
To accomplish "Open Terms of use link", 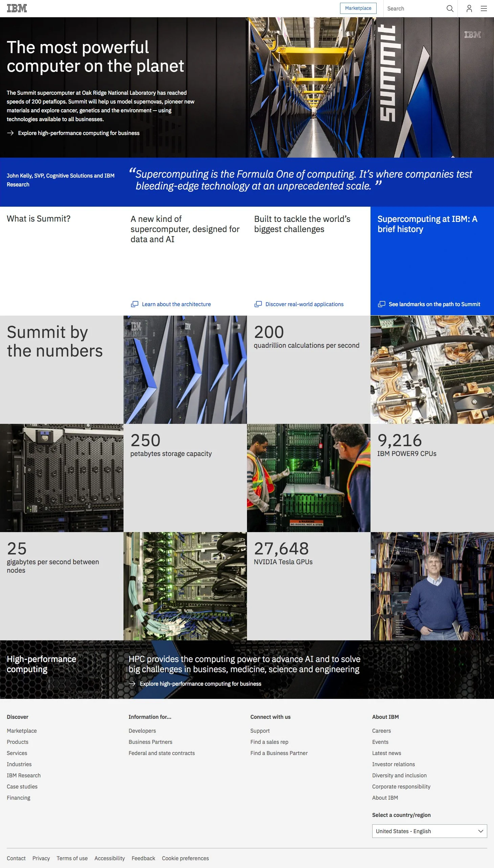I will [72, 858].
